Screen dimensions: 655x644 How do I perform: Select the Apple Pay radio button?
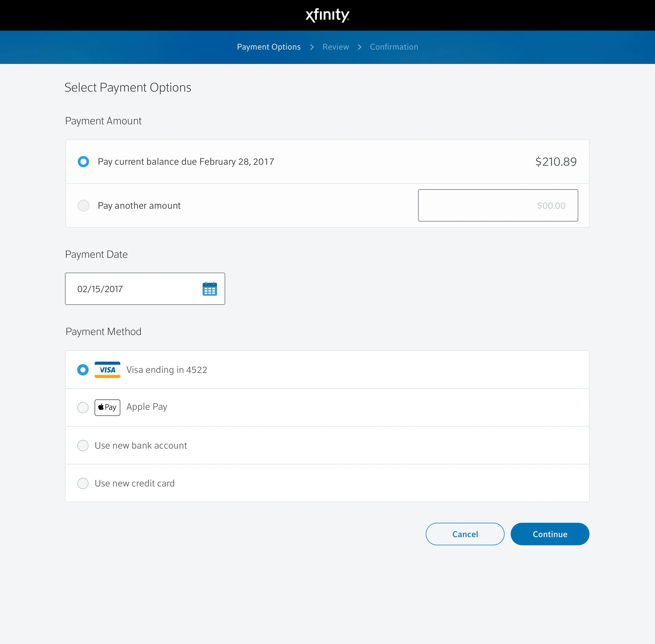click(83, 408)
